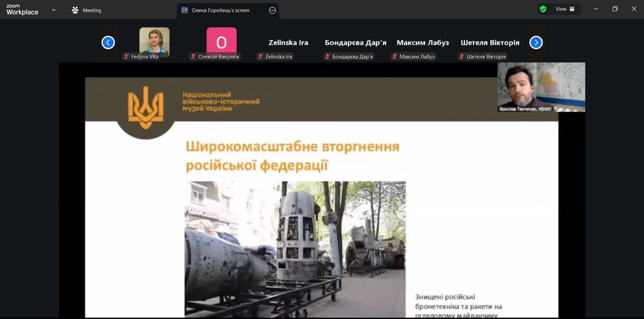This screenshot has width=644, height=319.
Task: Click the speaker video of Ярослав Тинченко
Action: (541, 87)
